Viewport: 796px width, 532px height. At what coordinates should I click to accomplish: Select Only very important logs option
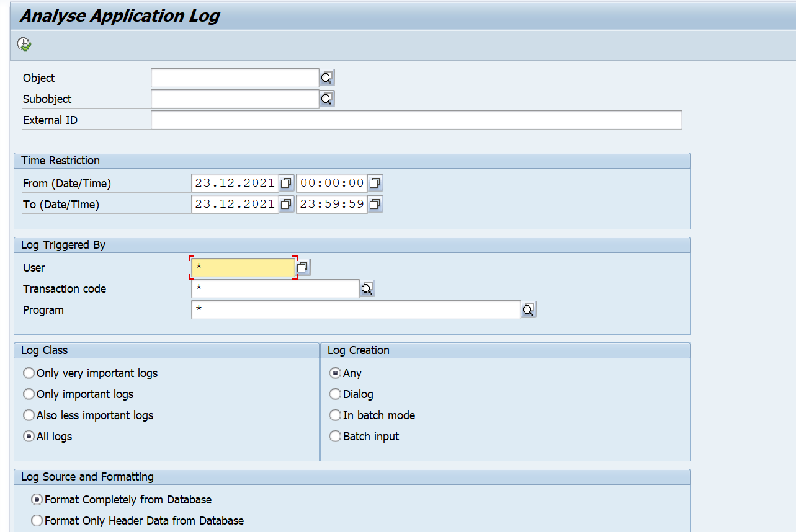point(29,373)
